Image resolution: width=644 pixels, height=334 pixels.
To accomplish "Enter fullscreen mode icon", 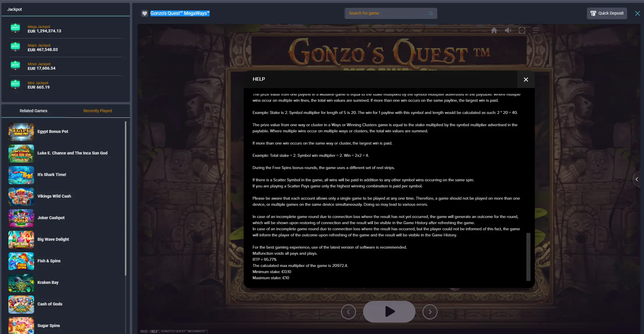I will coord(522,30).
